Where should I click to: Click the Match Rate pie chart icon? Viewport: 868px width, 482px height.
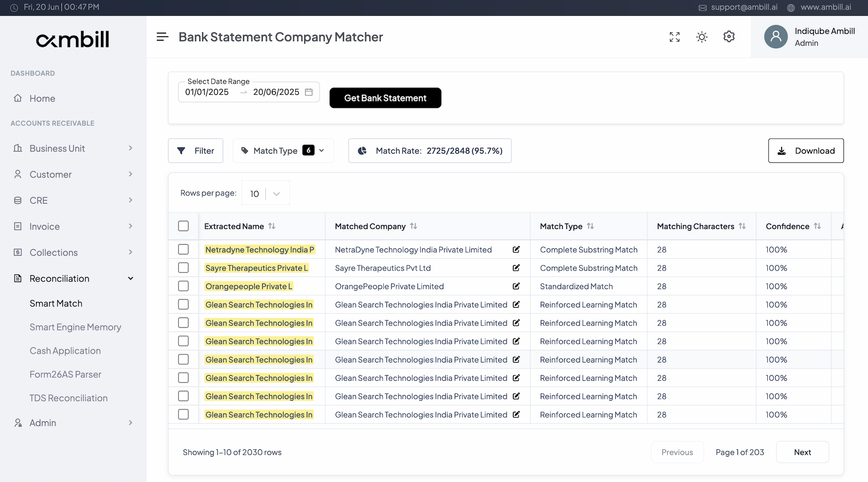[362, 150]
